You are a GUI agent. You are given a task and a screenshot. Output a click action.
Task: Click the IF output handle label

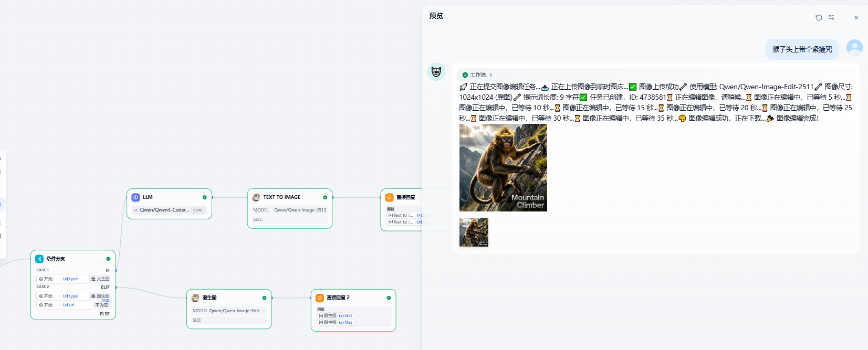click(x=108, y=270)
